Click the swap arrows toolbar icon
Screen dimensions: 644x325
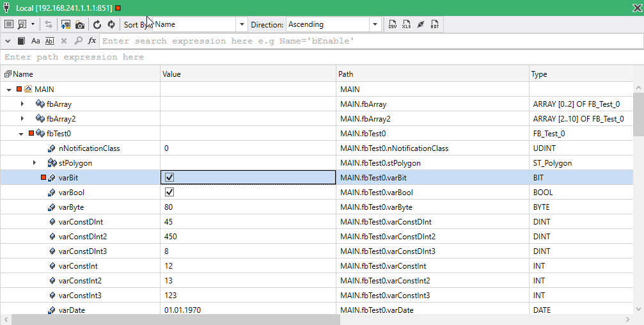(x=49, y=24)
